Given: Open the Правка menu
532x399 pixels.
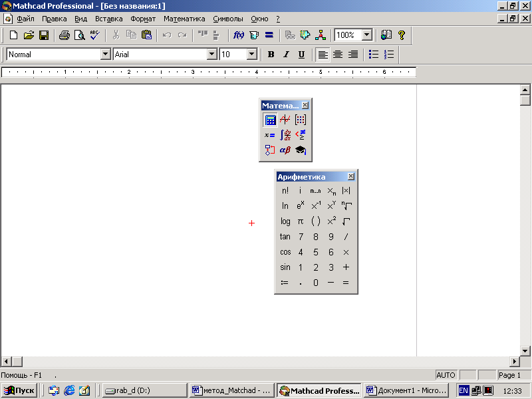Looking at the screenshot, I should [55, 19].
